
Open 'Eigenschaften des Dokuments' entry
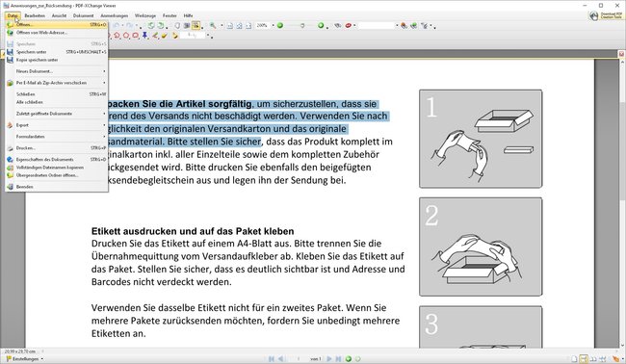tap(56, 159)
